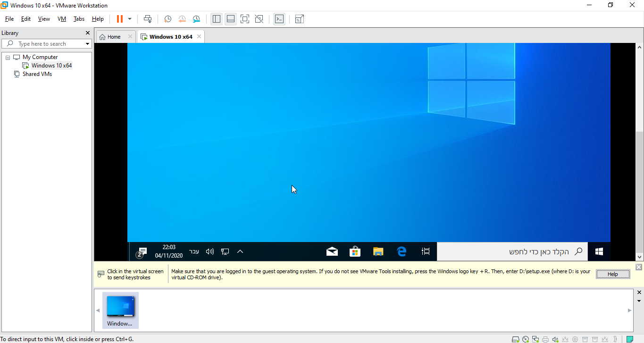Open guest Action Center notifications icon

[141, 252]
